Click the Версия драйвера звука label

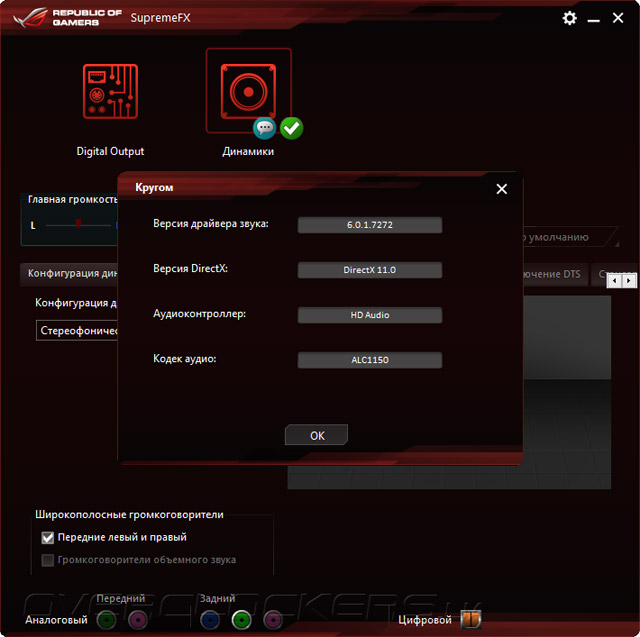tap(211, 224)
